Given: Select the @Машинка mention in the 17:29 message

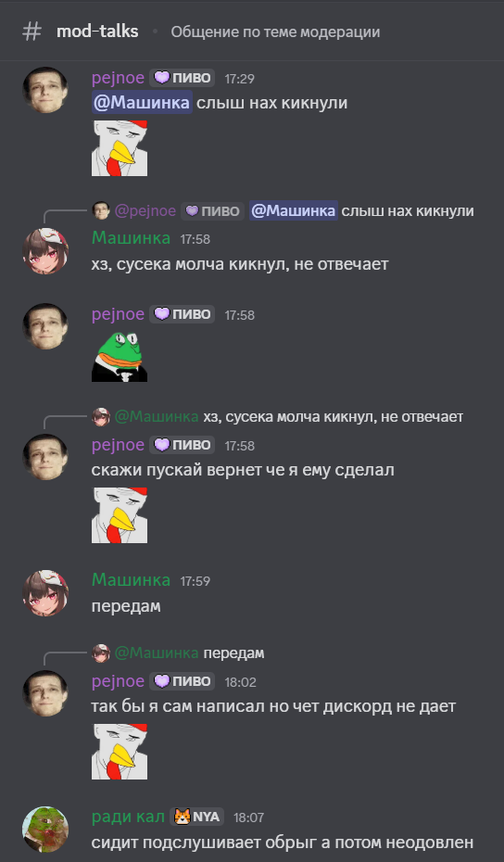Looking at the screenshot, I should (x=142, y=103).
